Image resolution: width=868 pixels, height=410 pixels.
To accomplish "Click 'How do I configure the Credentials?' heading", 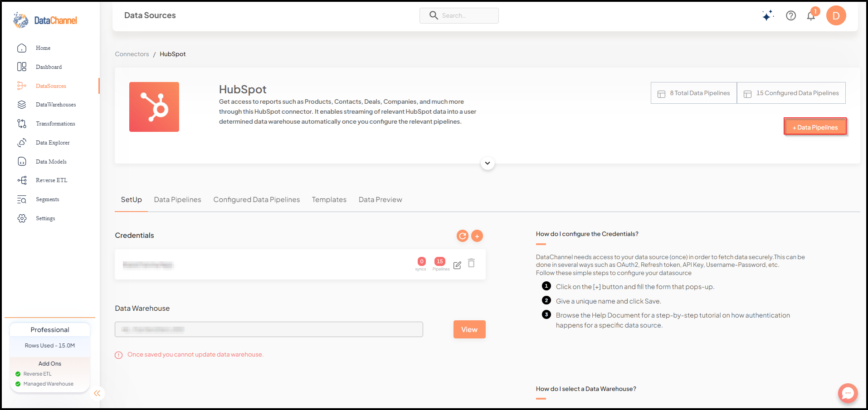I will tap(587, 234).
